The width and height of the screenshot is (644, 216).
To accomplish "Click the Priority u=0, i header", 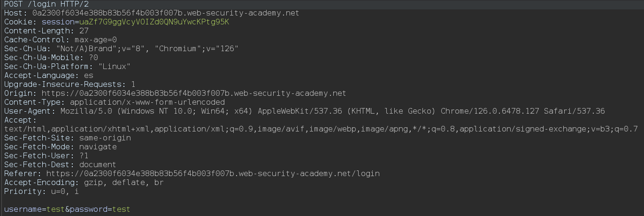I will 41,192.
